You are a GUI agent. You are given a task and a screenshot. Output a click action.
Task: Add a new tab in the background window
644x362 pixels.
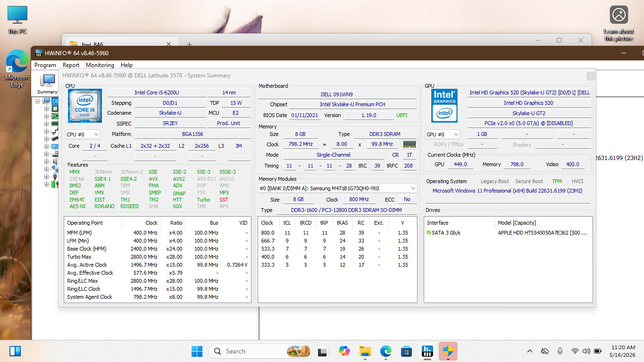tap(189, 44)
